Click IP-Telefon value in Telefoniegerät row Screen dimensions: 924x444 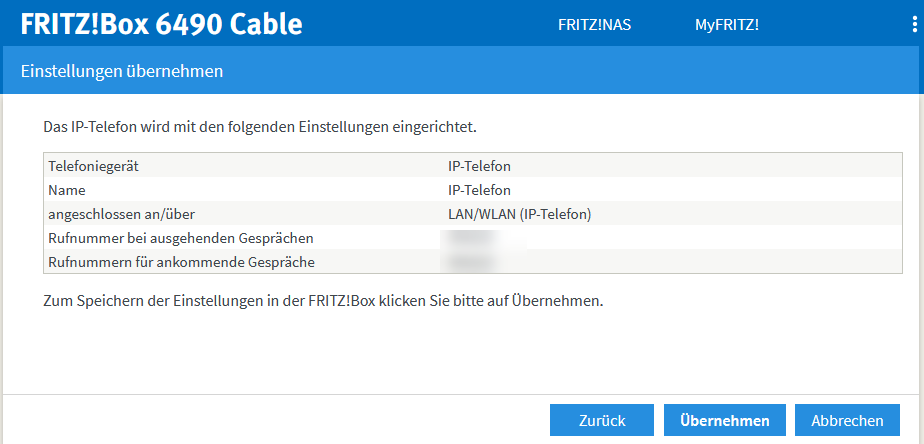coord(479,166)
